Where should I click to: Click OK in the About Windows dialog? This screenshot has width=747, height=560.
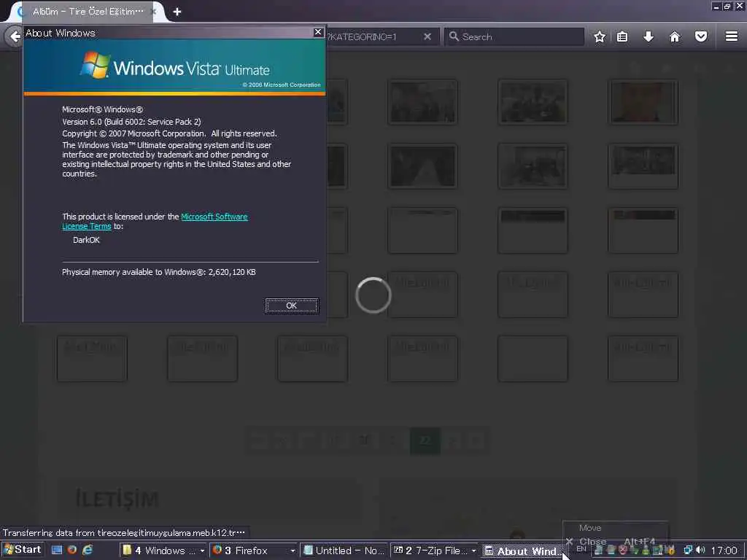292,306
